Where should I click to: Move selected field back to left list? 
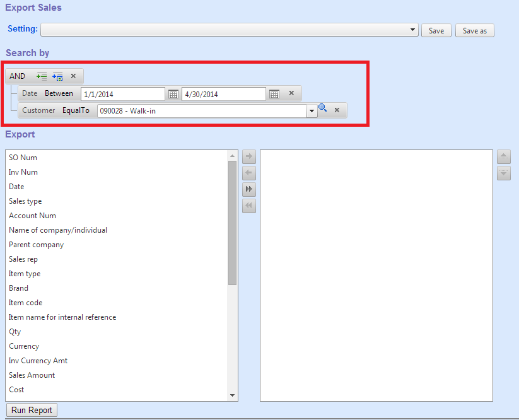point(249,173)
